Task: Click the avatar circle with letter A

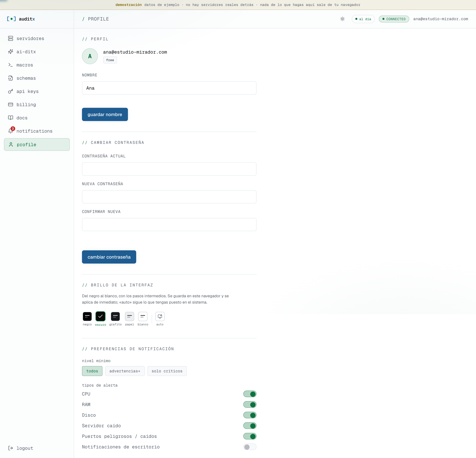Action: [90, 56]
